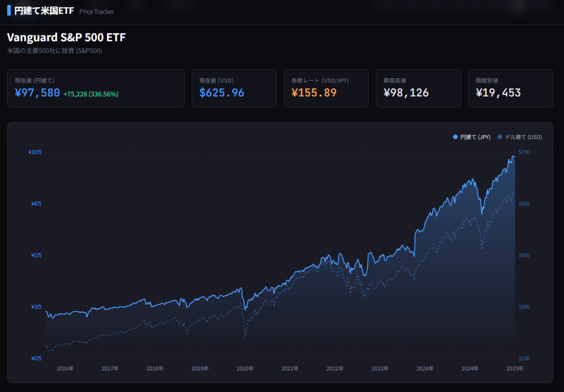The height and width of the screenshot is (392, 564).
Task: Click the 現在値 (USD) card label
Action: click(216, 81)
